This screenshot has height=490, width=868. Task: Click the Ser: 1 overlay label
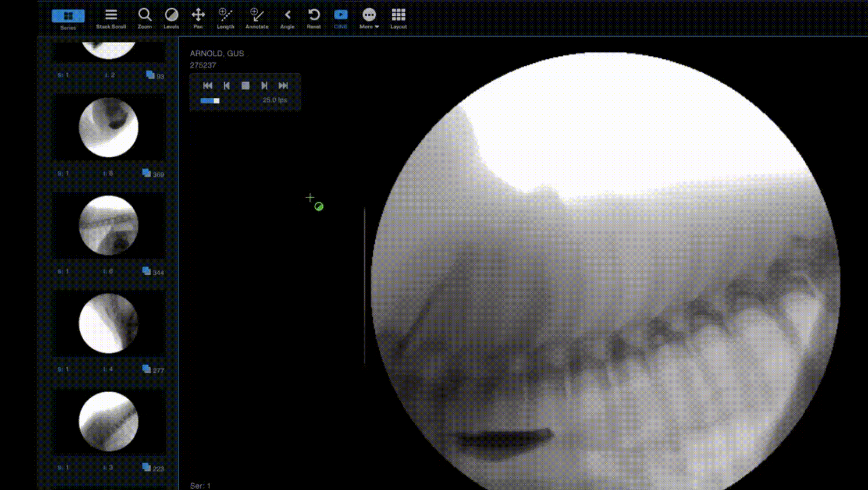pos(200,485)
